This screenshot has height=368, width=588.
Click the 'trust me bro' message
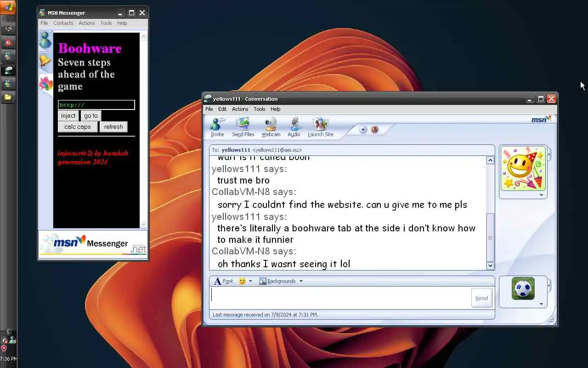pos(243,180)
